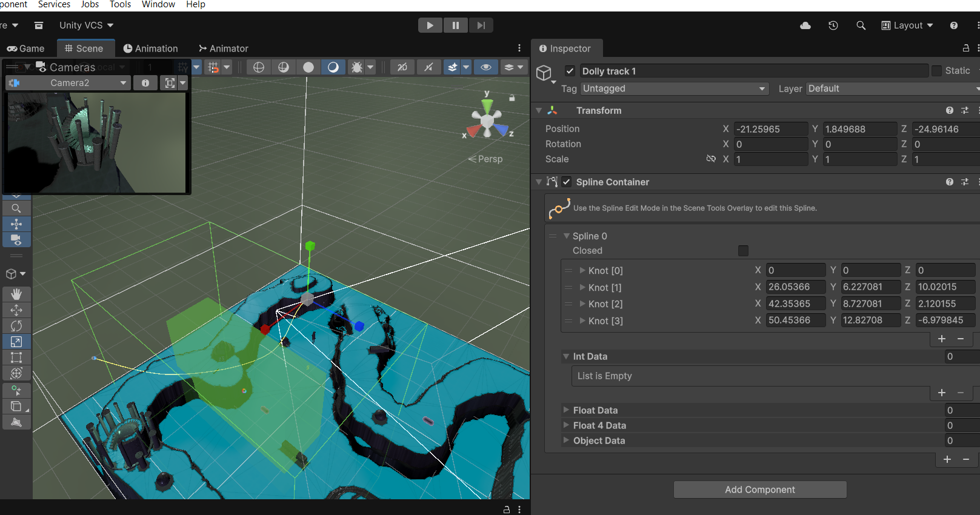Open the global search magnifier
Screen dimensions: 980x515
coord(861,25)
